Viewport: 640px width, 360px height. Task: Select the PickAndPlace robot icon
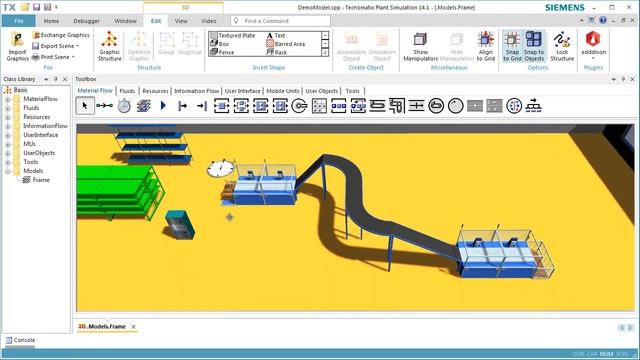click(300, 106)
